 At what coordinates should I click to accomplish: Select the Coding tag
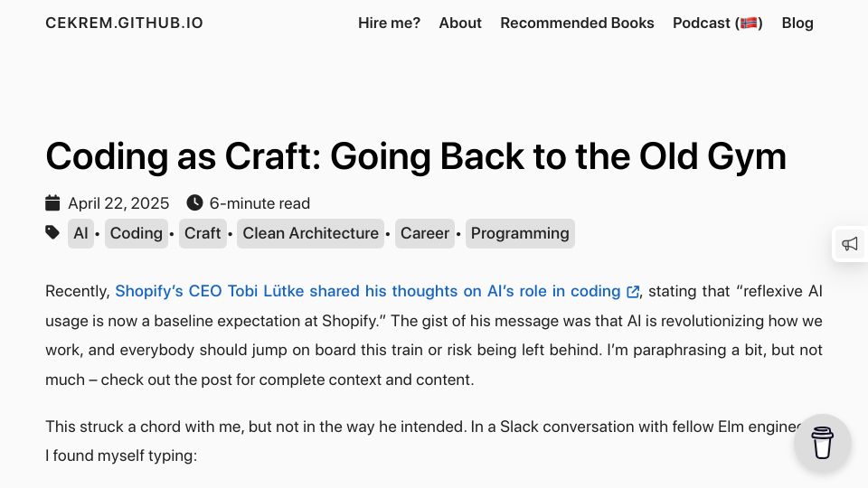pos(137,233)
